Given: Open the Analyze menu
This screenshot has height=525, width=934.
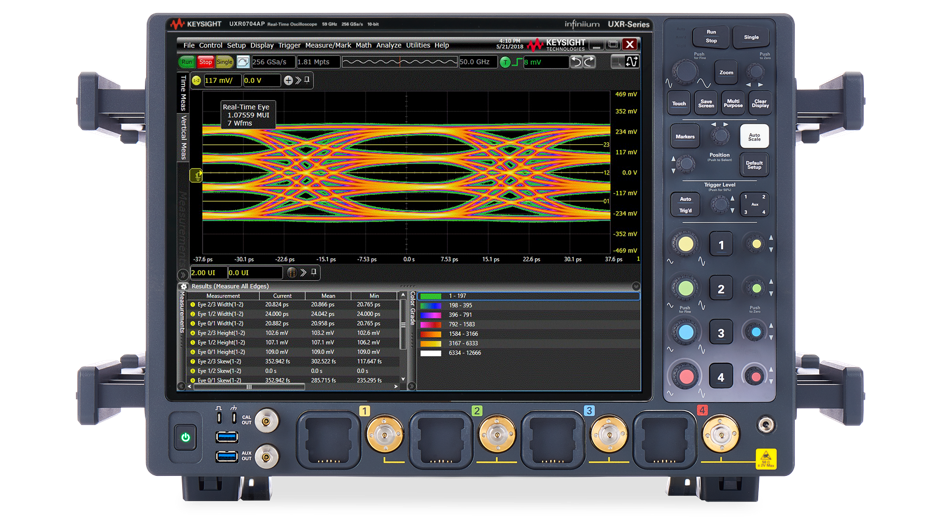Looking at the screenshot, I should tap(388, 45).
